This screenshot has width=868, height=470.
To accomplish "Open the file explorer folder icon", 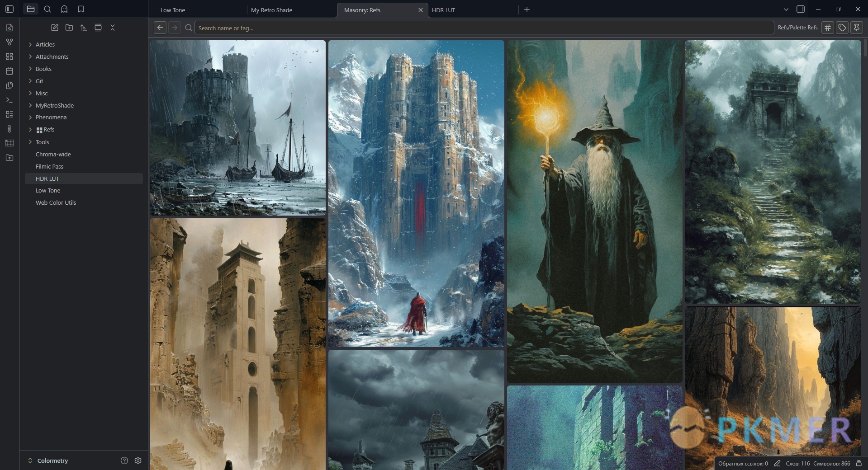I will click(x=31, y=9).
